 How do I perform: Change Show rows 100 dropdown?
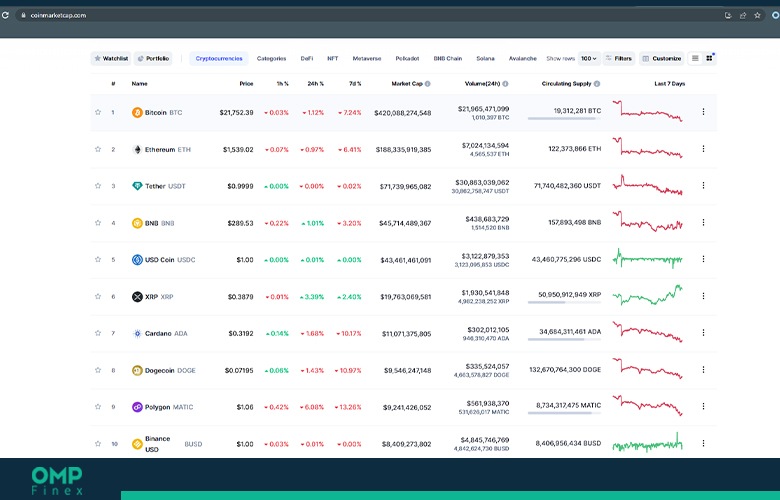589,58
